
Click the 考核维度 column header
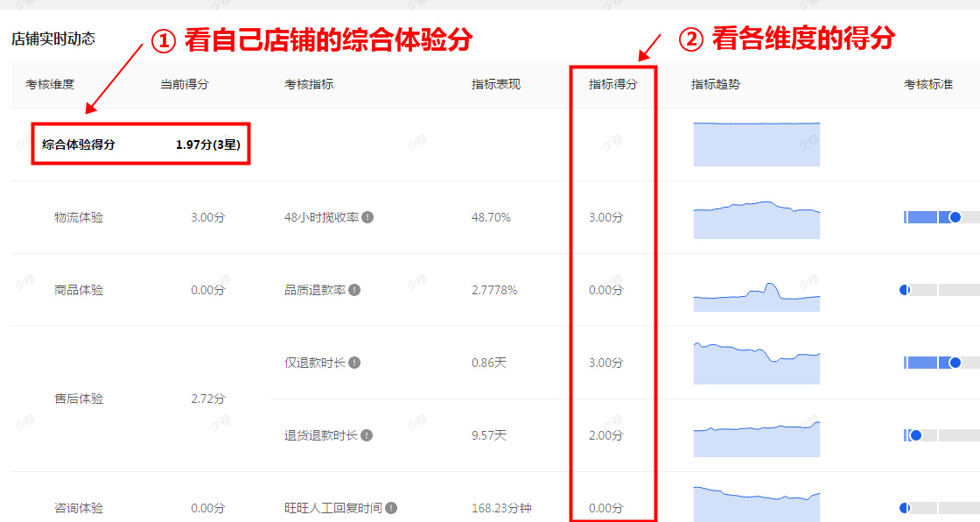click(x=50, y=85)
